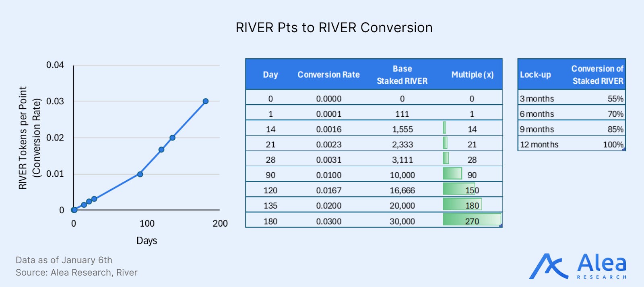The height and width of the screenshot is (287, 644).
Task: Click the 'Multiple (x)' column header
Action: pos(473,74)
